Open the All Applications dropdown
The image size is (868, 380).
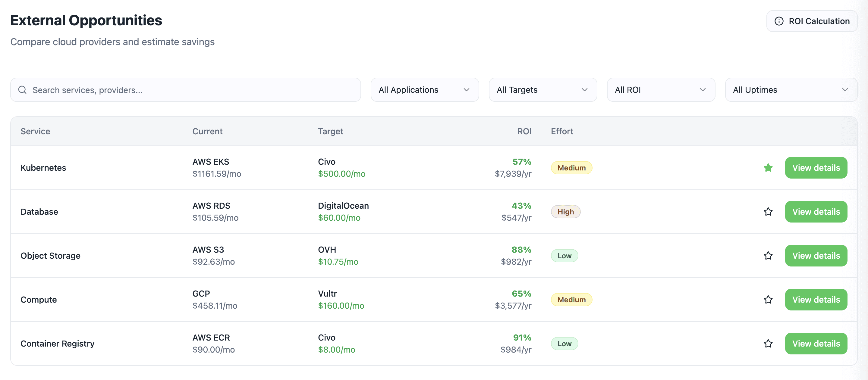pyautogui.click(x=424, y=90)
